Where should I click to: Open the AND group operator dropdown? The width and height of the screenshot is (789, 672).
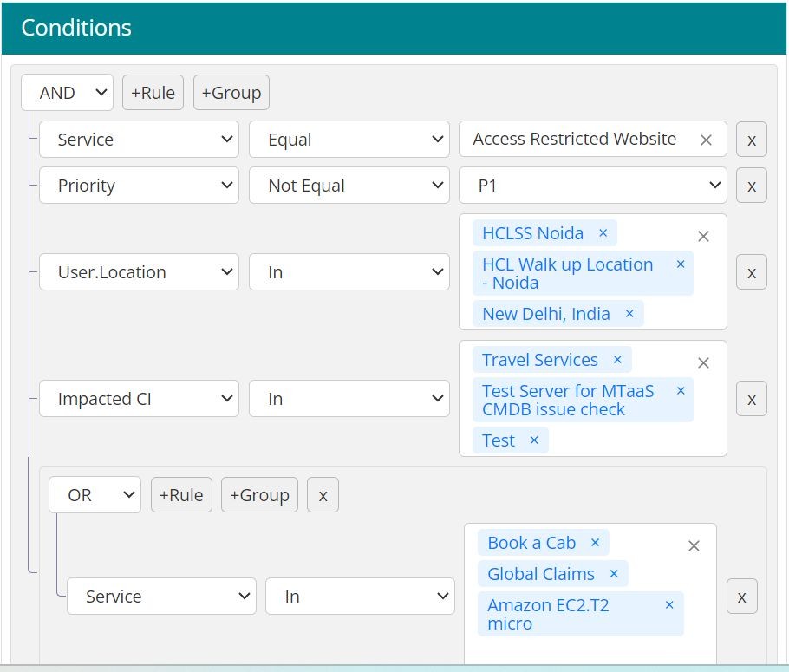pyautogui.click(x=67, y=93)
